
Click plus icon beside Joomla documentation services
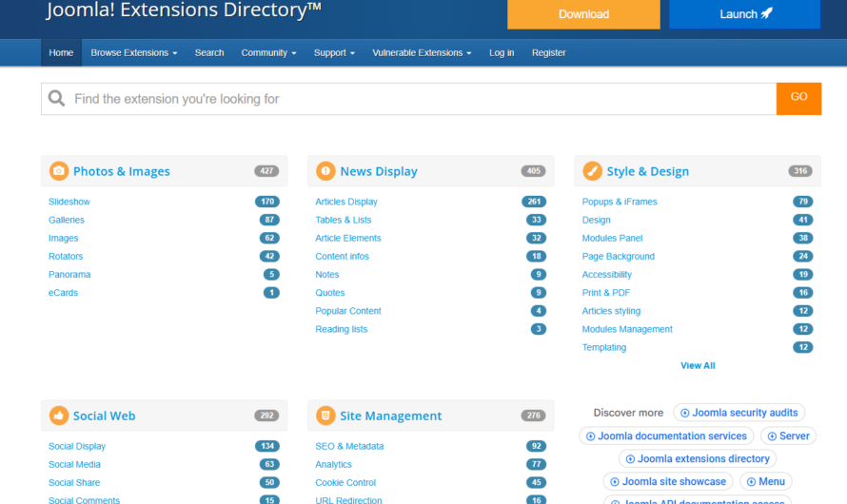(590, 436)
